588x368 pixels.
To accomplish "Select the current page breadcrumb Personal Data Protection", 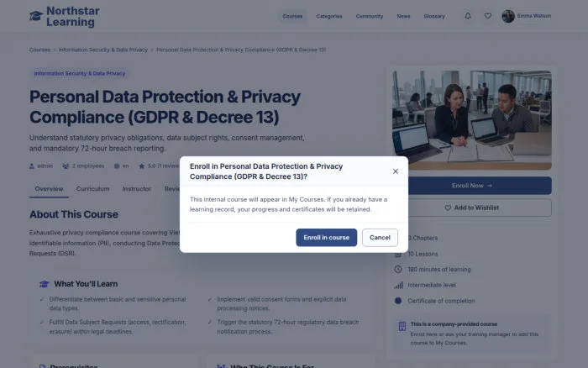I will [241, 50].
